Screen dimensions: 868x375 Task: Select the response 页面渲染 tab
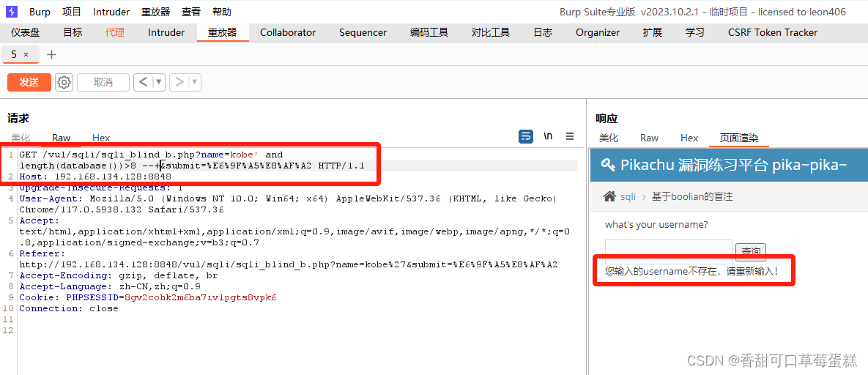point(739,138)
